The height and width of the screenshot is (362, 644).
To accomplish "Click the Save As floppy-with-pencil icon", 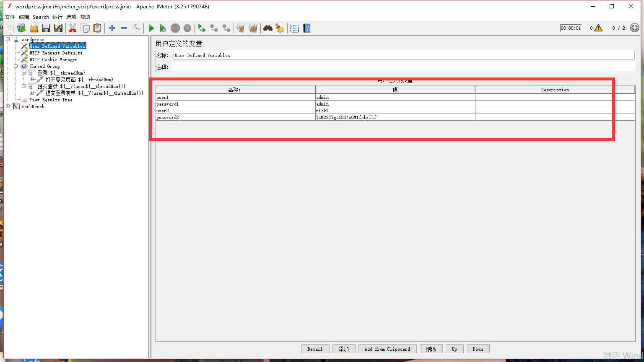I will click(58, 28).
